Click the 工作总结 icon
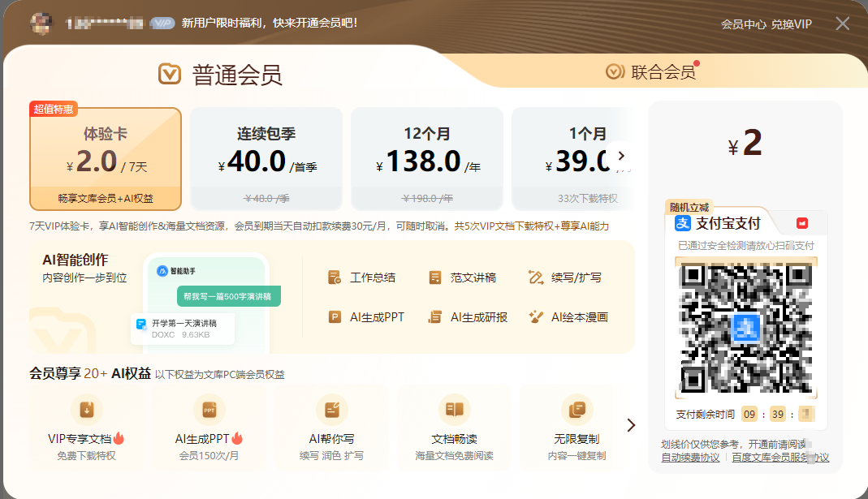This screenshot has width=868, height=499. [x=335, y=277]
